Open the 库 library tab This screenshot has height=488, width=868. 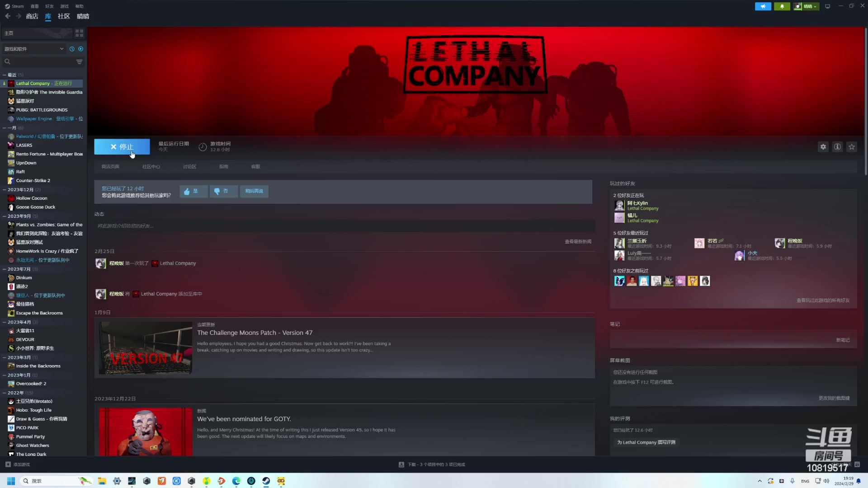click(x=48, y=16)
